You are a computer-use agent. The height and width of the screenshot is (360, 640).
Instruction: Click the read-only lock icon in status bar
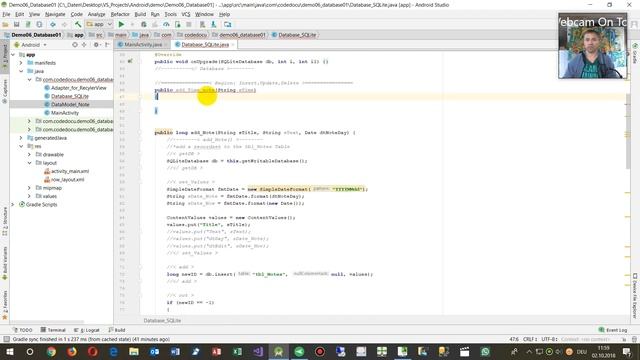624,339
